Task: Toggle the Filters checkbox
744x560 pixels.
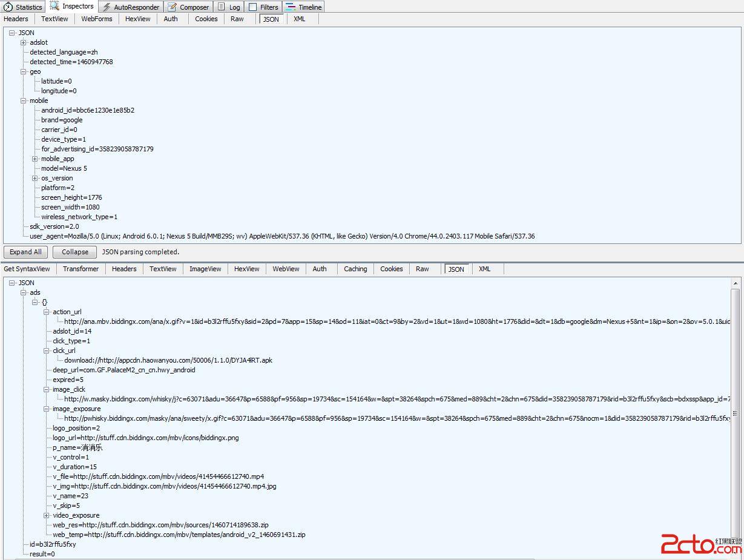Action: pos(252,7)
